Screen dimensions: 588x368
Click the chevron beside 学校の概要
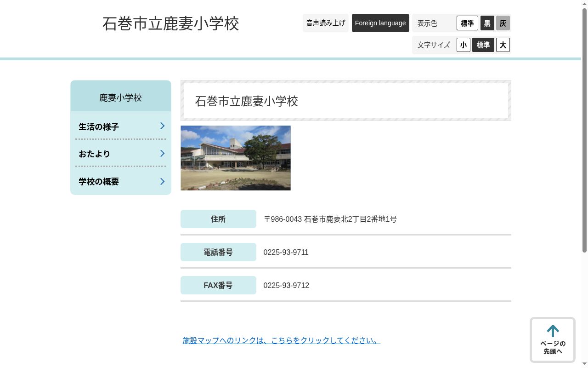point(162,181)
